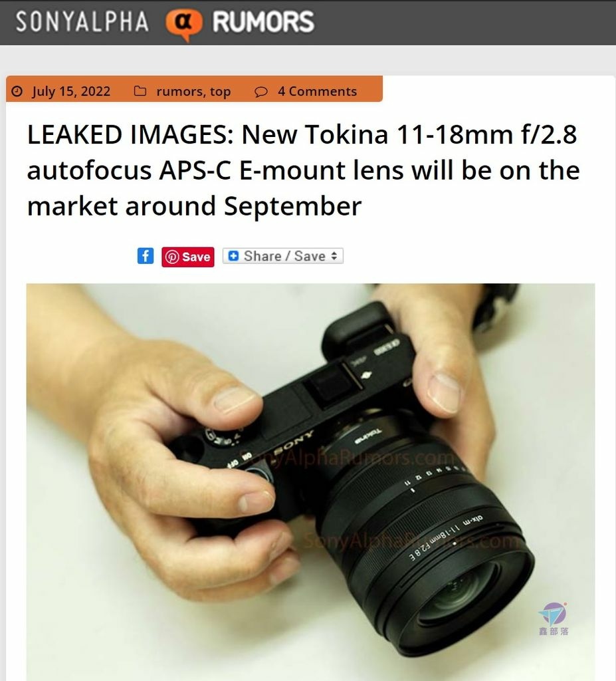This screenshot has height=681, width=616.
Task: Open the top category link
Action: coord(220,92)
